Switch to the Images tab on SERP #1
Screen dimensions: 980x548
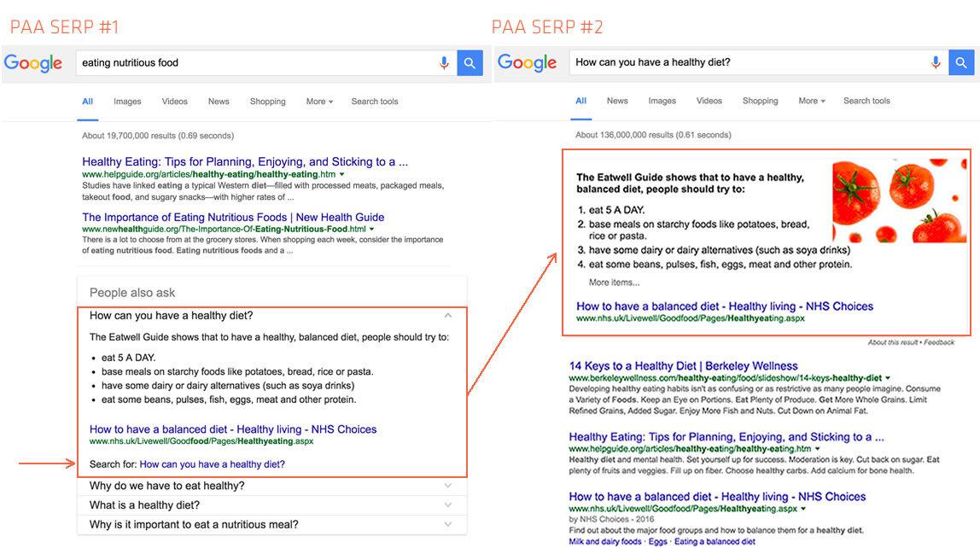click(127, 101)
